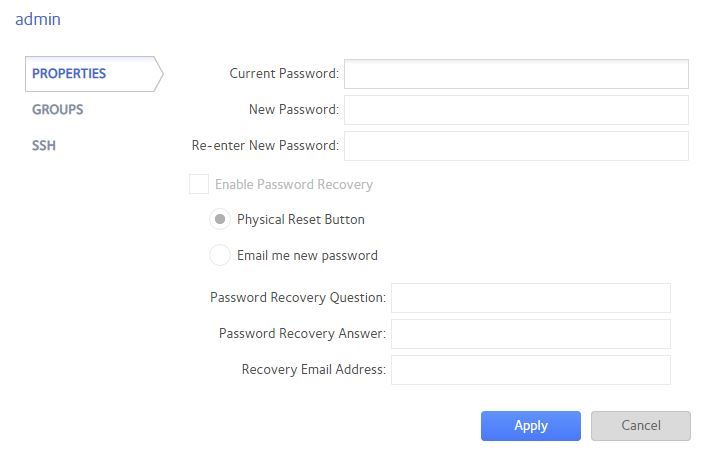This screenshot has height=465, width=711.
Task: Select the Email me new password radio
Action: click(x=220, y=256)
